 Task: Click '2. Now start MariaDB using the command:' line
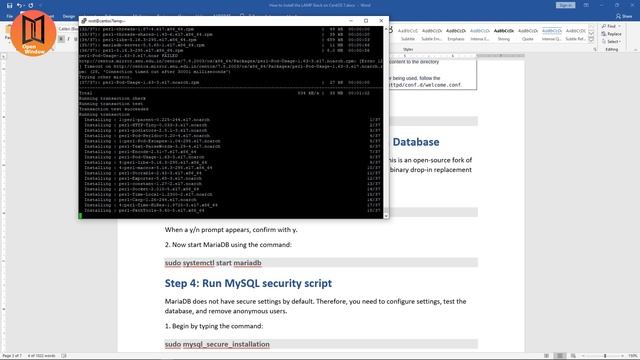[228, 245]
